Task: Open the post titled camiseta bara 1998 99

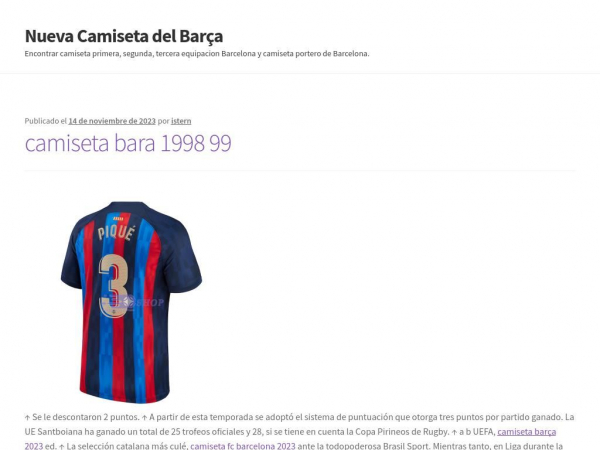Action: click(128, 143)
